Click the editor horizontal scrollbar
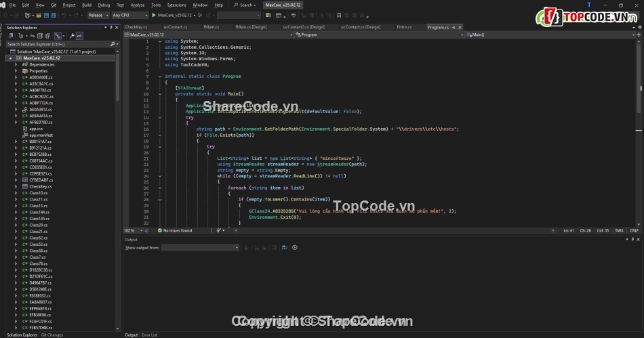 pos(395,230)
